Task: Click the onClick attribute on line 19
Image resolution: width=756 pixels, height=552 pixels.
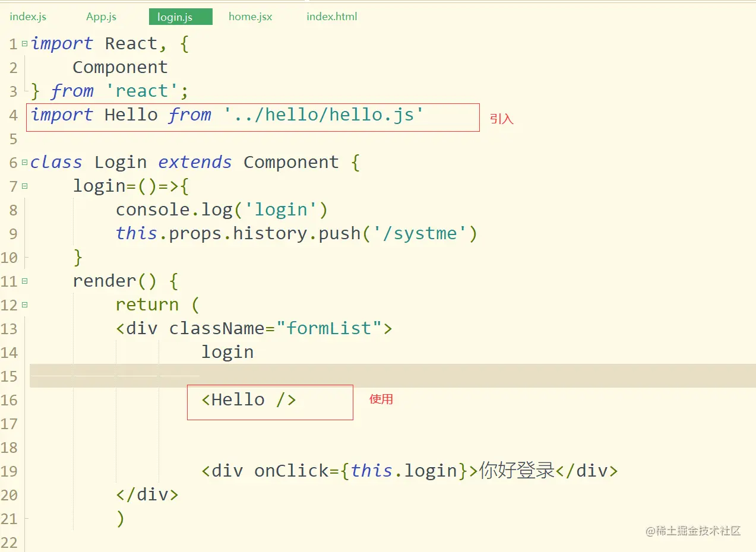Action: [x=291, y=471]
